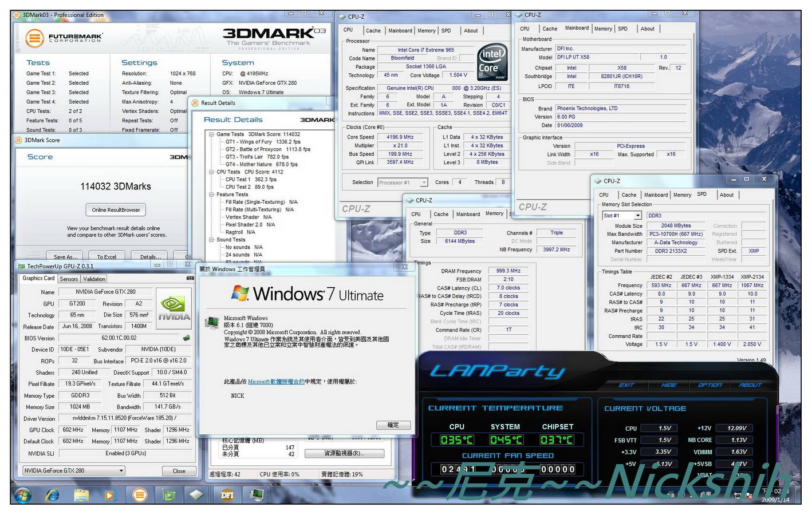The image size is (812, 515).
Task: Click the Details... button in 3DMark Score
Action: tap(151, 257)
